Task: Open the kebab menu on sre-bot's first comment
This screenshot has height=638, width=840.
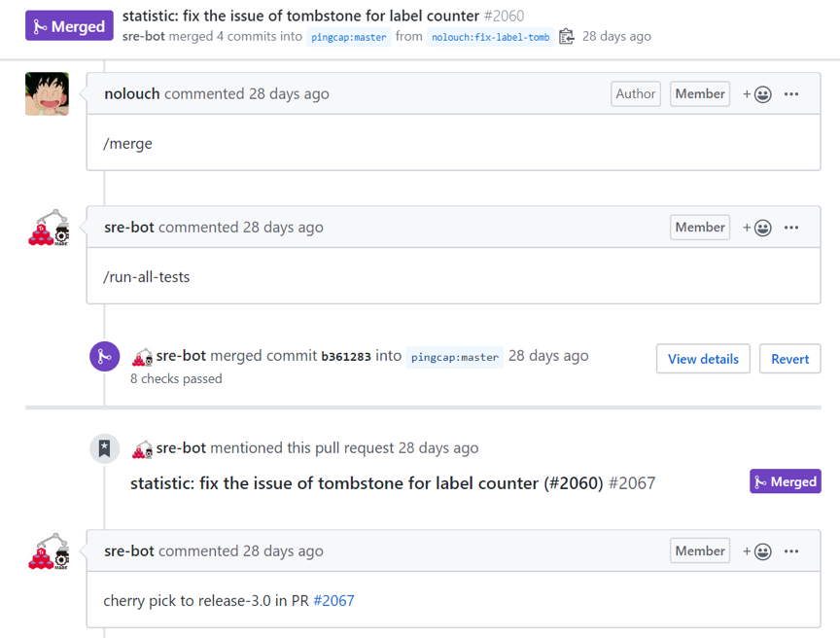Action: pos(791,227)
